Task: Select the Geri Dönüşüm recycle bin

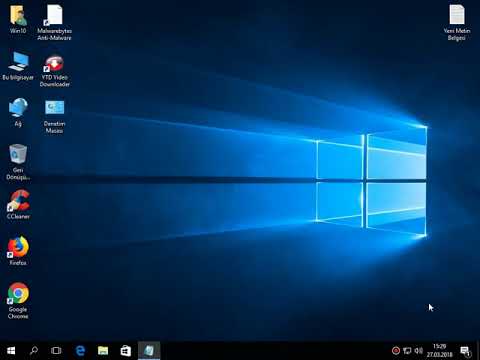Action: click(x=18, y=162)
